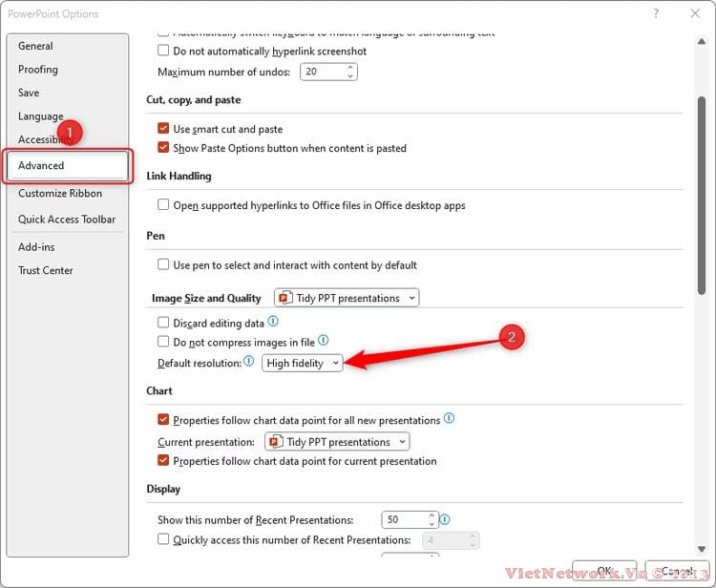Click info icon beside Do not compress images

[x=324, y=340]
